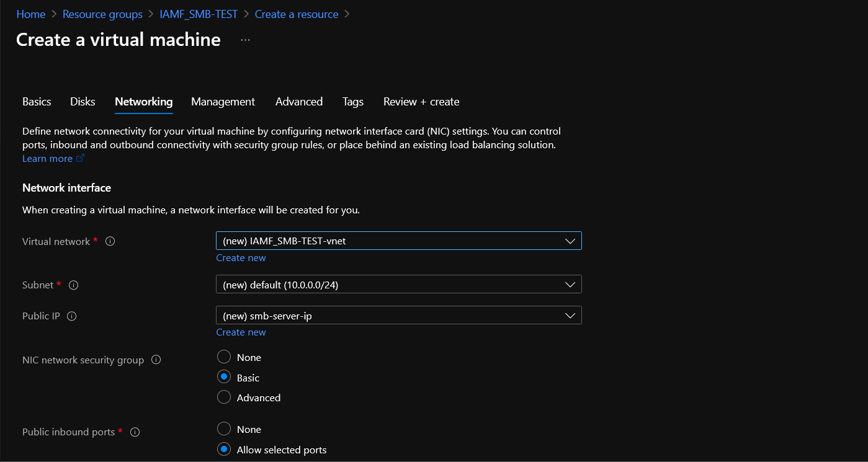Open the ellipsis menu beside Create a virtual machine
This screenshot has height=462, width=868.
click(x=246, y=40)
